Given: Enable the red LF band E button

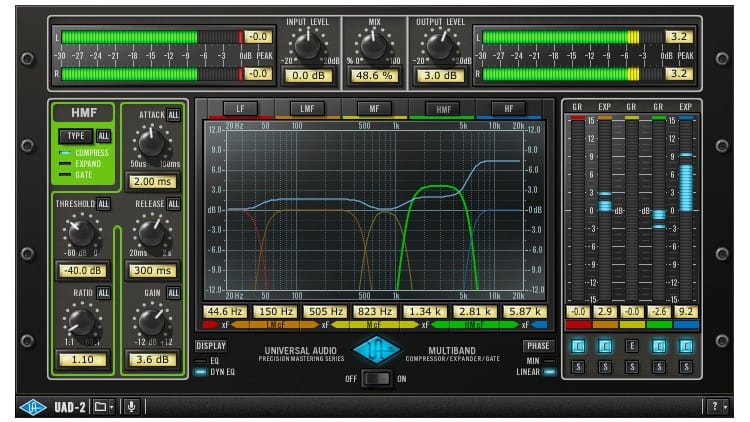Looking at the screenshot, I should tap(578, 346).
